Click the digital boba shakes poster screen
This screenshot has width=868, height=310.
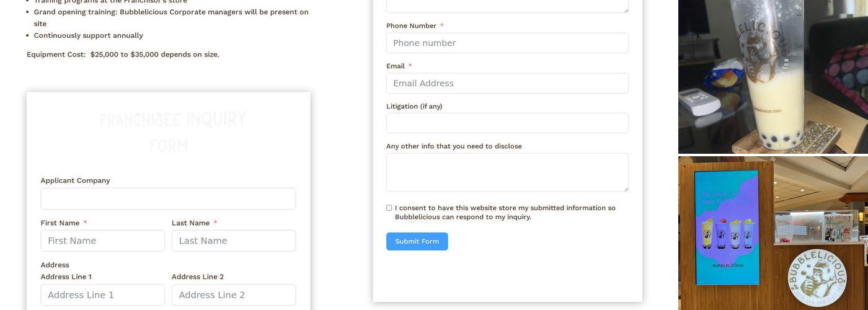coord(727,226)
